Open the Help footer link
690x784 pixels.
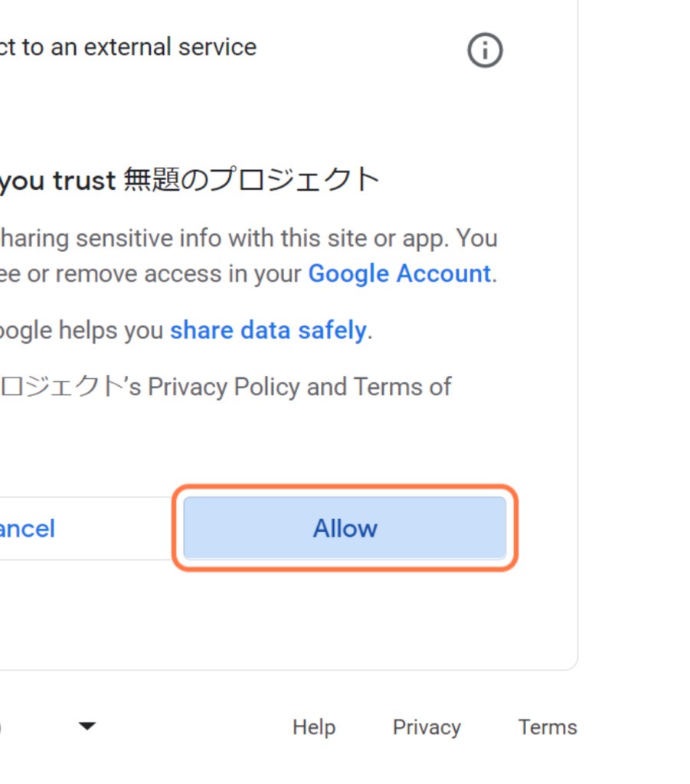coord(314,727)
